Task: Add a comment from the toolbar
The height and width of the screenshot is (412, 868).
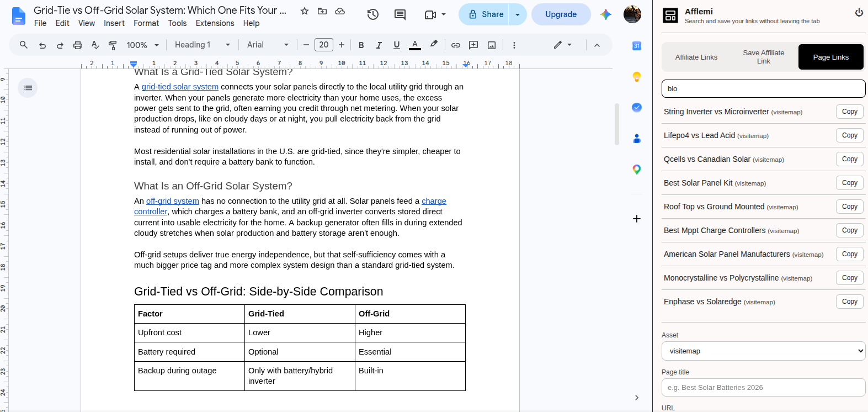Action: (x=473, y=45)
